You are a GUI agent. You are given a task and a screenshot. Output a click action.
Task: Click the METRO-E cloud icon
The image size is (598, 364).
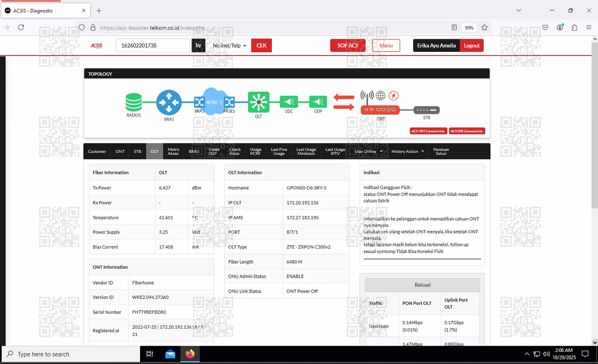coord(214,102)
